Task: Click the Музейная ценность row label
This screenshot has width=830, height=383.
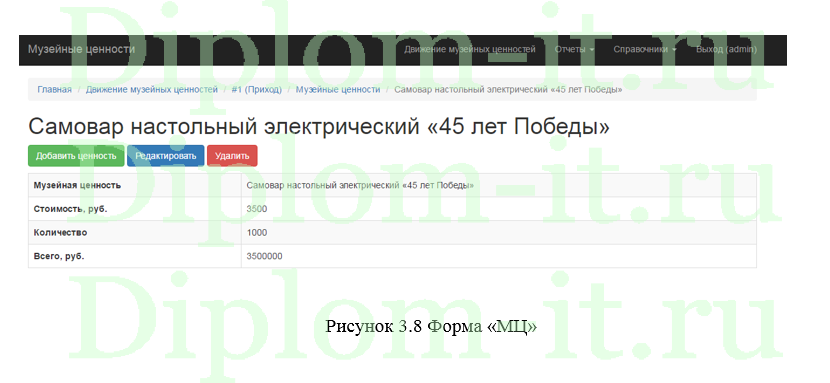Action: tap(77, 186)
